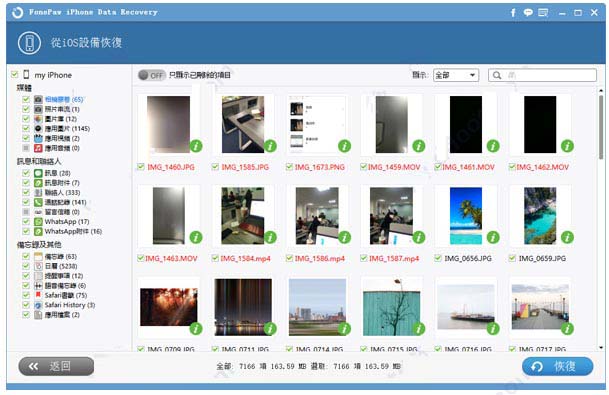Screen dimensions: 609x395
Task: Uncheck message attachments (7) checkbox
Action: tap(26, 183)
